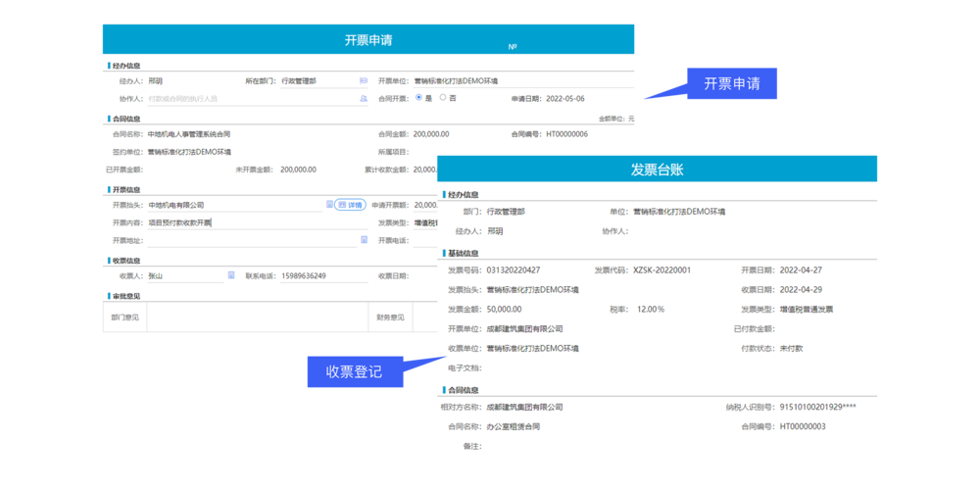Click the 合同编号 value HT00000006

(566, 134)
